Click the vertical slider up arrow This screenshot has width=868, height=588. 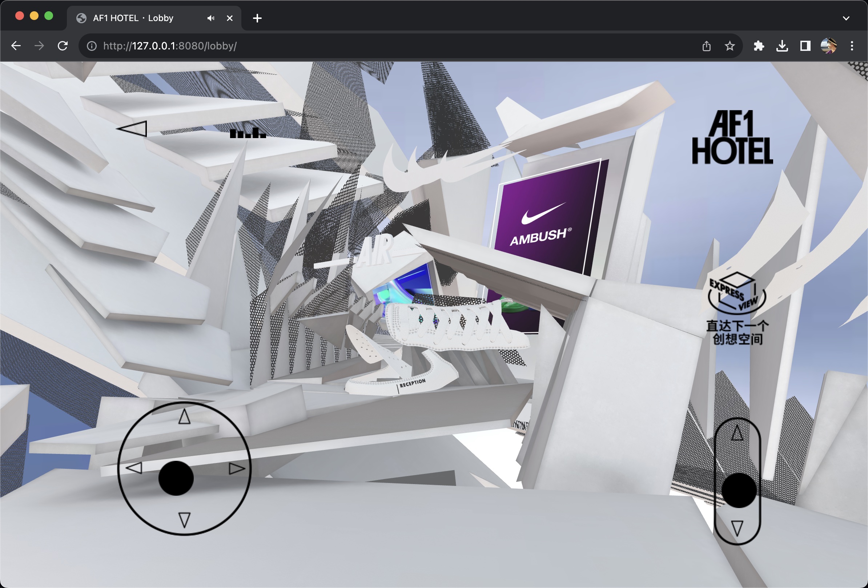(x=737, y=433)
